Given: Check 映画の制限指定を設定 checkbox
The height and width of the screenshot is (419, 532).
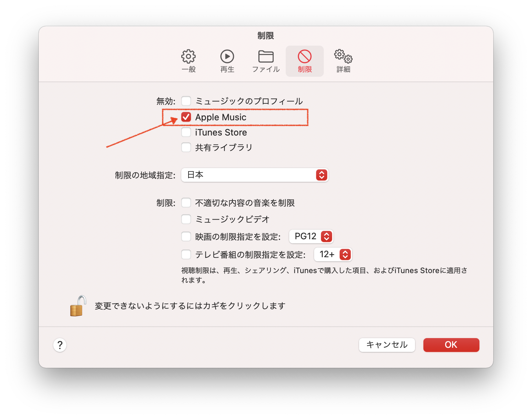Looking at the screenshot, I should [x=186, y=236].
